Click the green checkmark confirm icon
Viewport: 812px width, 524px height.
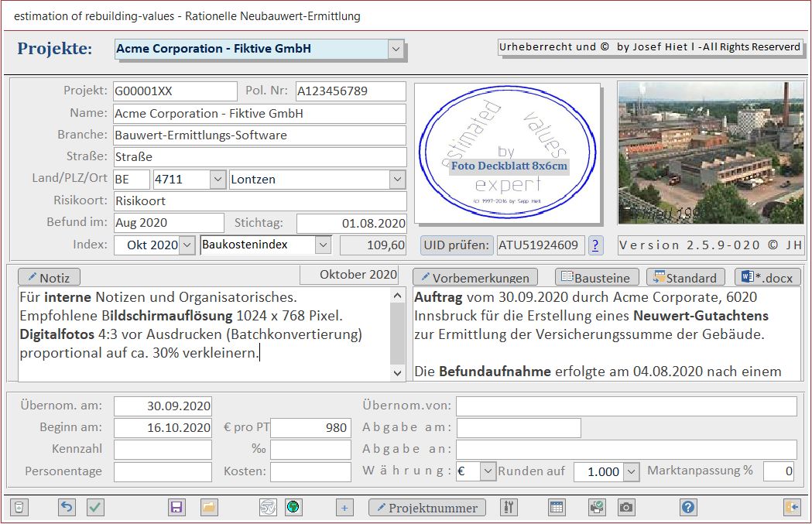[95, 508]
